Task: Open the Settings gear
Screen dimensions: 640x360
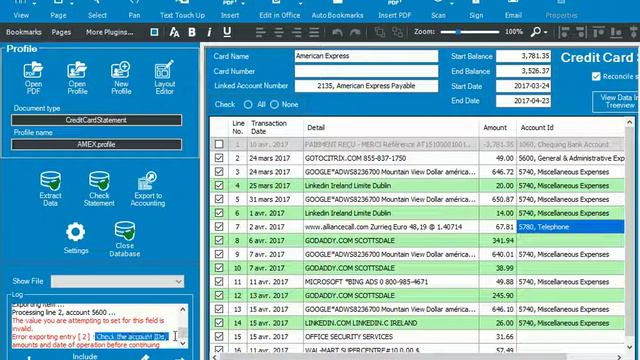Action: click(76, 238)
